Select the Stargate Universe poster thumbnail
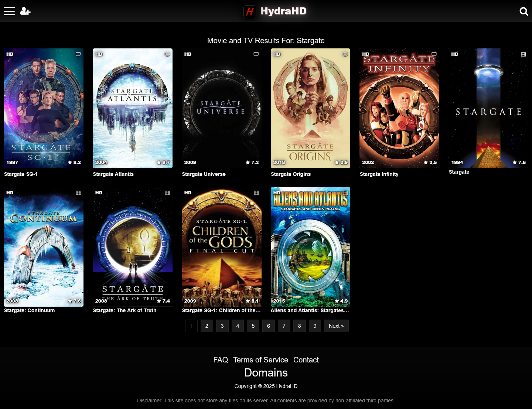The height and width of the screenshot is (409, 532). click(222, 108)
